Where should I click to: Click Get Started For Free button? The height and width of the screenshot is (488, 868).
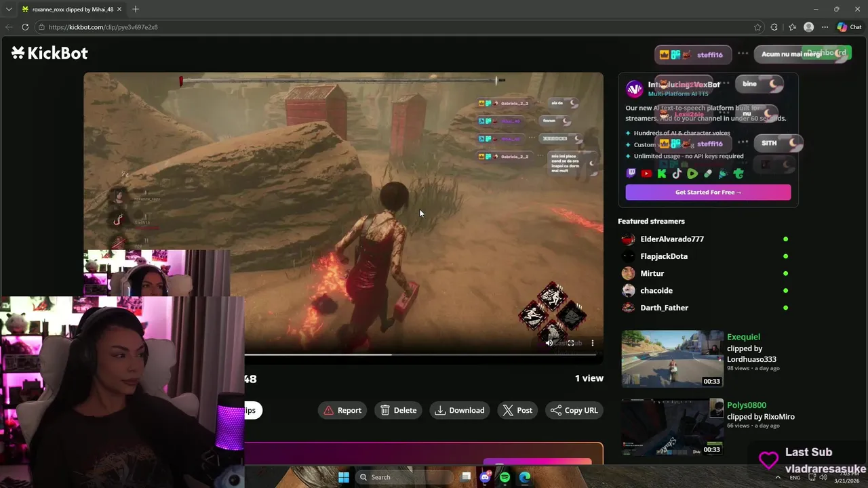(708, 192)
